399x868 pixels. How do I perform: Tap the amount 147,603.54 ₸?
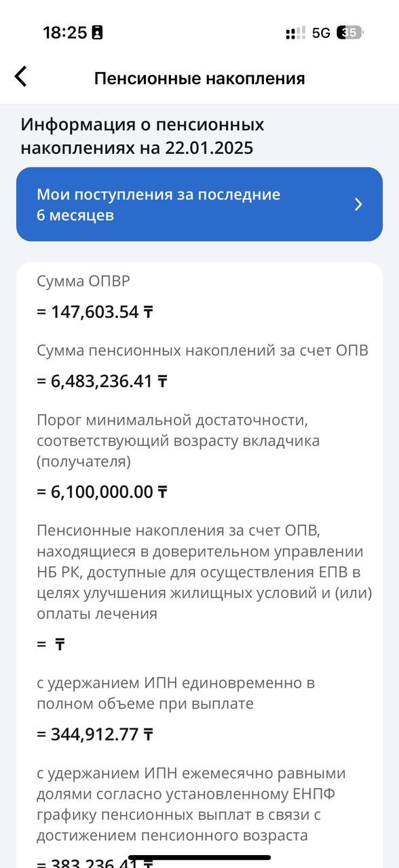coord(95,312)
